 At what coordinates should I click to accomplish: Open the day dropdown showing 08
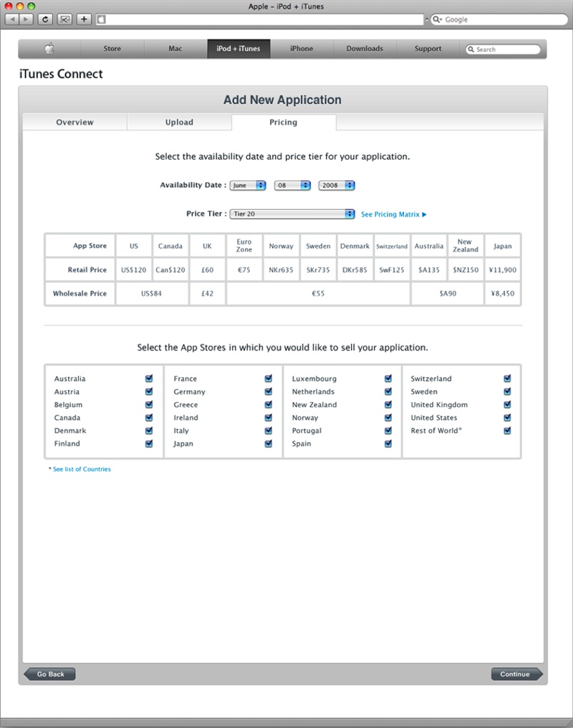292,186
